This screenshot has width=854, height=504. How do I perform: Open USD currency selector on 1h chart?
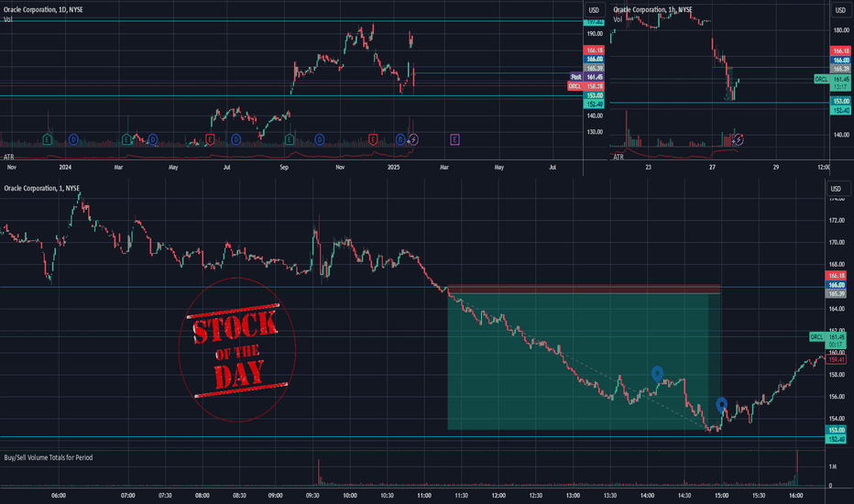pos(840,10)
